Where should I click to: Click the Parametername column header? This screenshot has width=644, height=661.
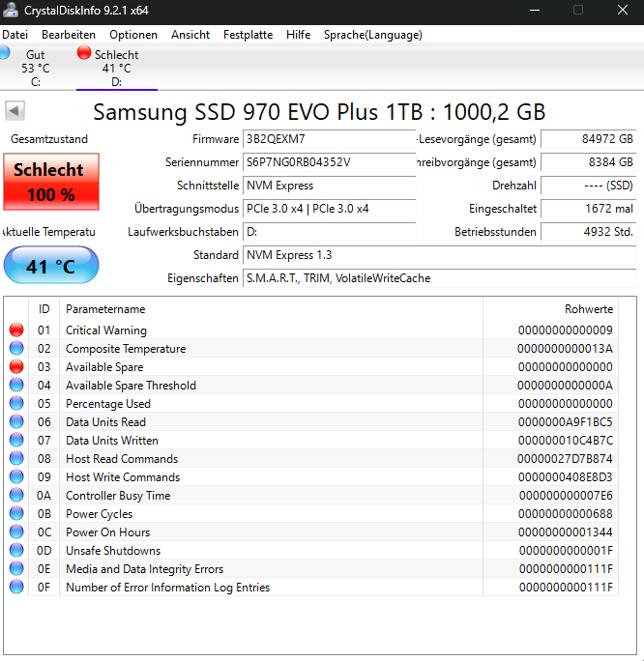(x=271, y=309)
